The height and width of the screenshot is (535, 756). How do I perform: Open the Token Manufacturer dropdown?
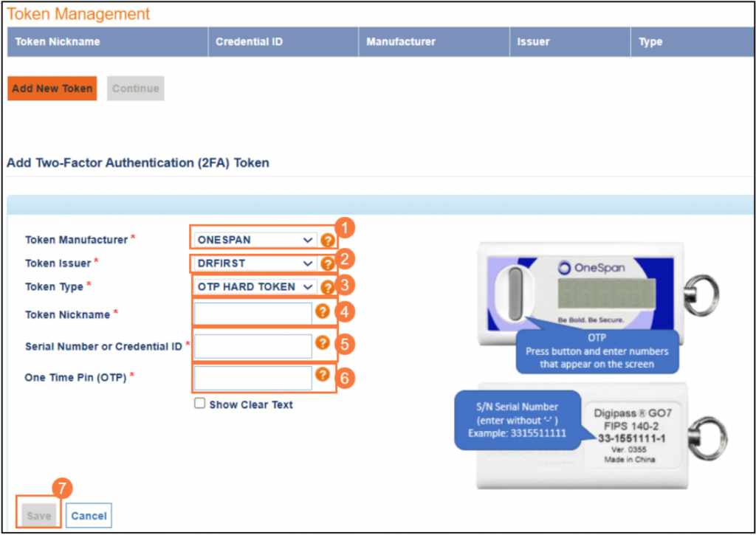point(255,240)
